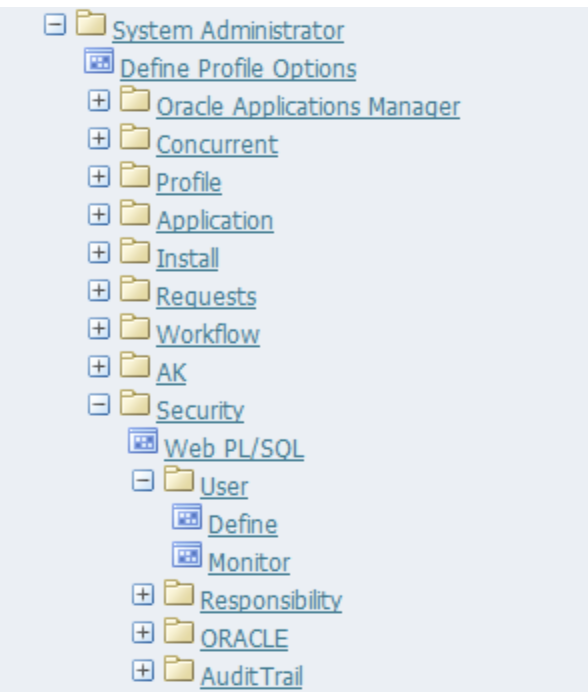The width and height of the screenshot is (588, 692).
Task: Open the Monitor link under User
Action: click(x=249, y=563)
